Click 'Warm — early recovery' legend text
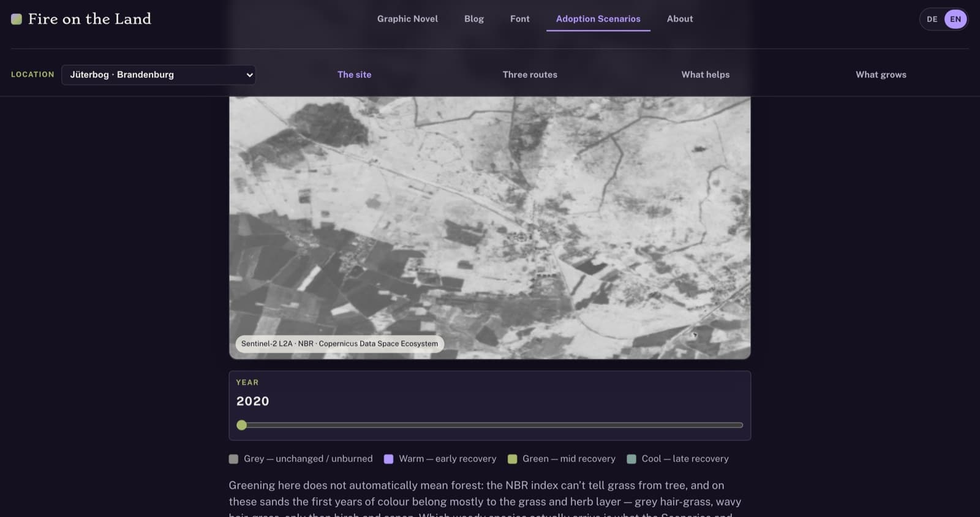This screenshot has height=517, width=980. 448,459
